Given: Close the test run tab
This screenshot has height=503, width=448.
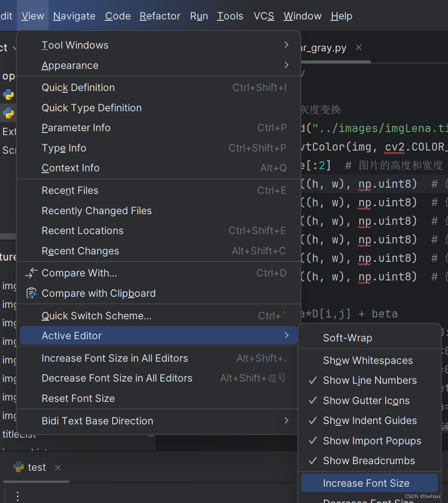Looking at the screenshot, I should (x=57, y=467).
